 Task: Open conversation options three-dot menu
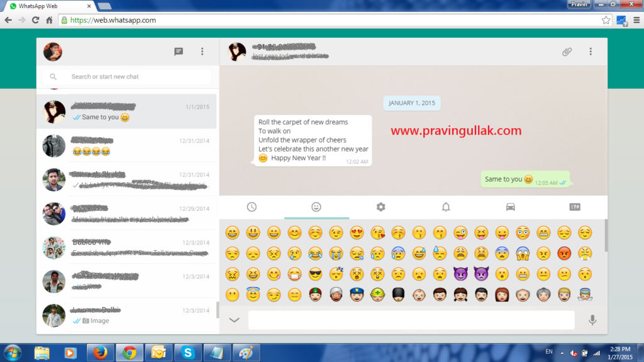591,52
